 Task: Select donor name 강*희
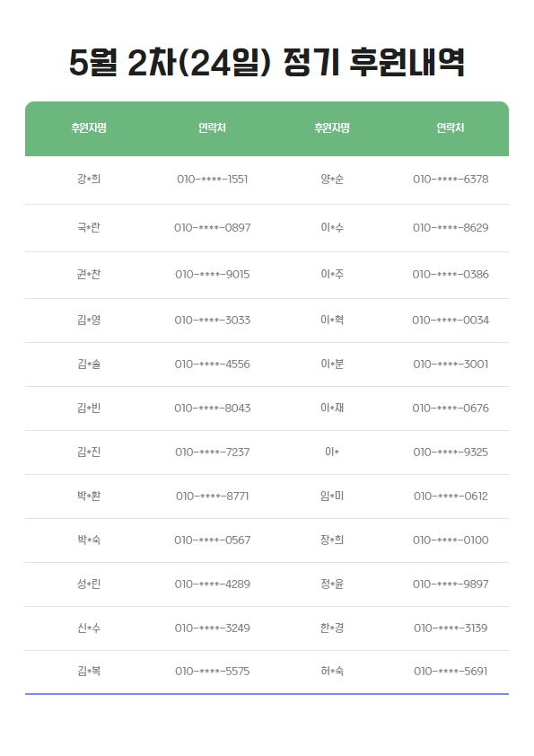(x=89, y=179)
